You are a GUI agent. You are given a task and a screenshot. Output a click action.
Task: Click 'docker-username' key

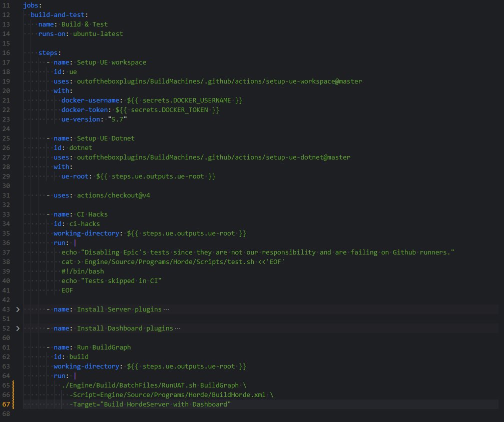90,100
